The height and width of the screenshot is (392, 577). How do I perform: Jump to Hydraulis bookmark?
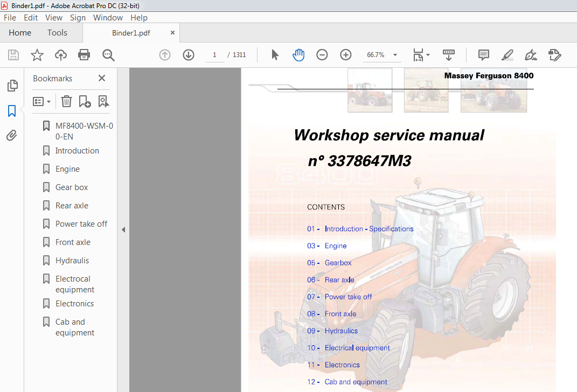coord(72,261)
